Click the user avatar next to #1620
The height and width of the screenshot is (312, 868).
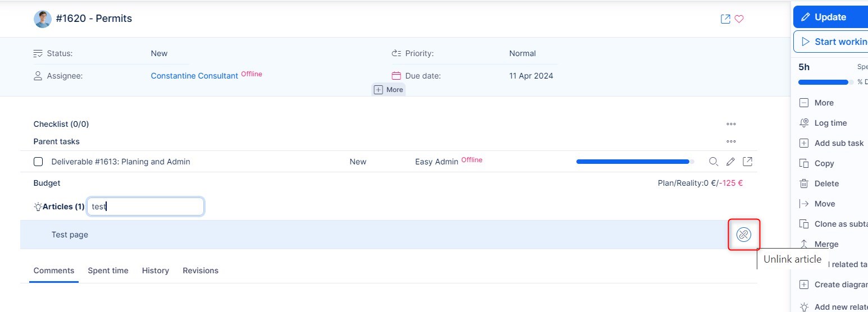(43, 19)
